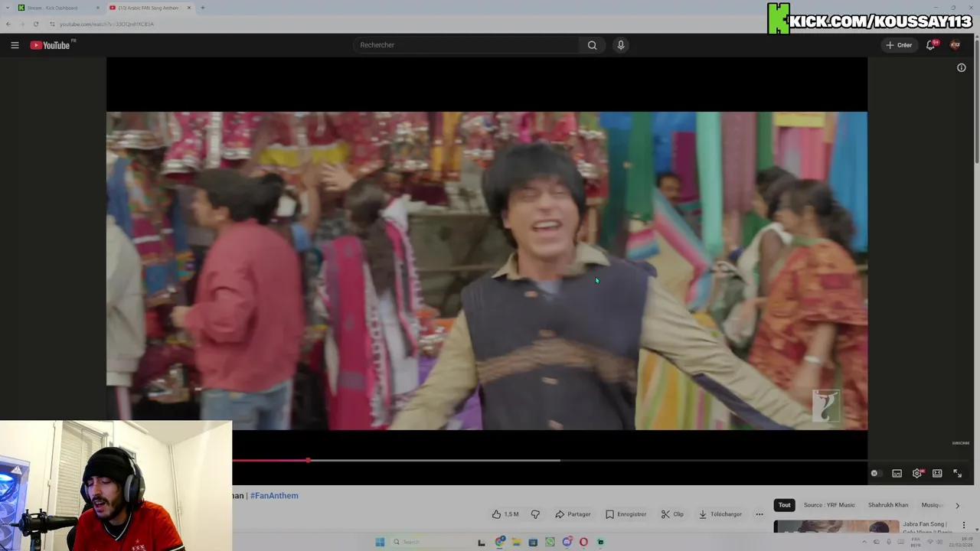Switch to theater mode view
Image resolution: width=980 pixels, height=551 pixels.
937,473
